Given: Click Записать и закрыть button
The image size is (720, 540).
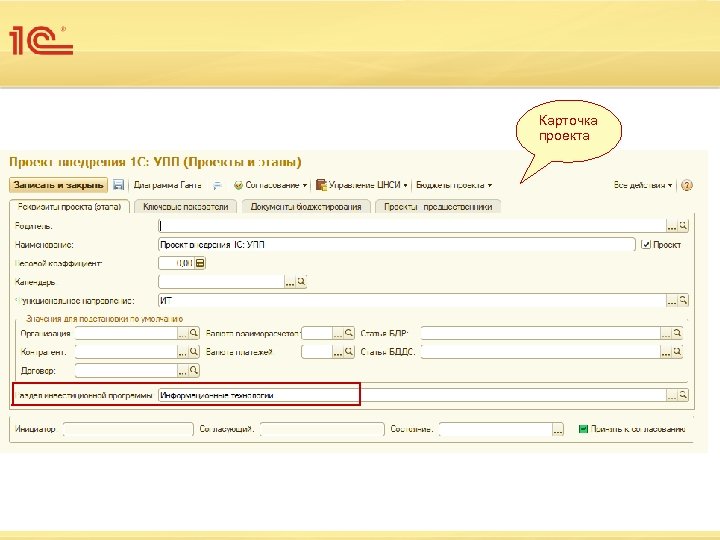Looking at the screenshot, I should (58, 185).
